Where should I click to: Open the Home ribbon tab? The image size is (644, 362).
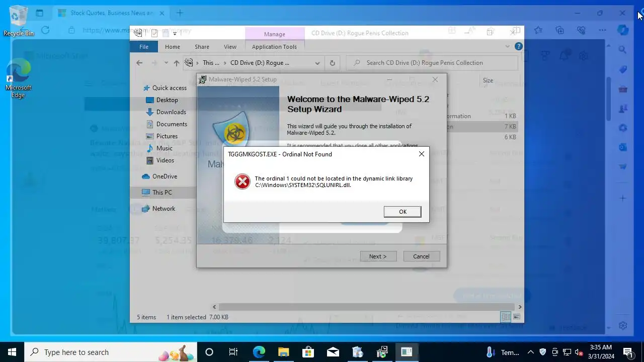[173, 47]
